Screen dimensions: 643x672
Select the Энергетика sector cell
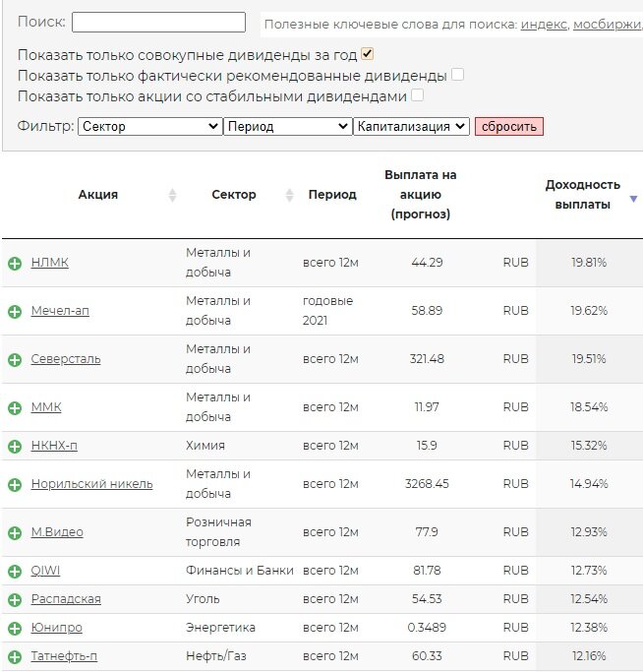pyautogui.click(x=220, y=628)
